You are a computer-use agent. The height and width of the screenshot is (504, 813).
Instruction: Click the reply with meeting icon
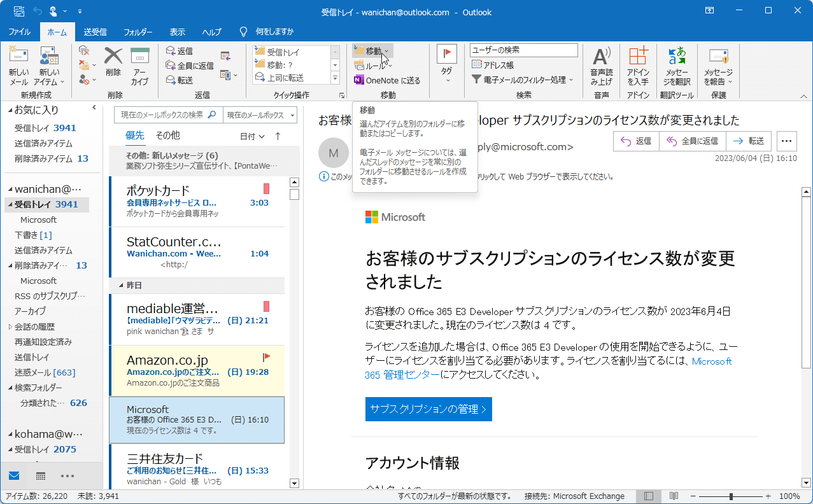coord(226,56)
